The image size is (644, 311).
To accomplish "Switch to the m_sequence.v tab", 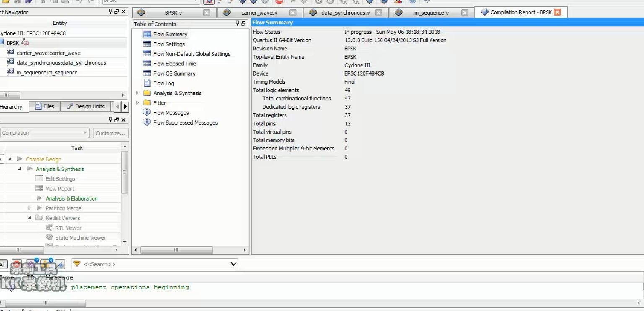I will click(x=431, y=13).
